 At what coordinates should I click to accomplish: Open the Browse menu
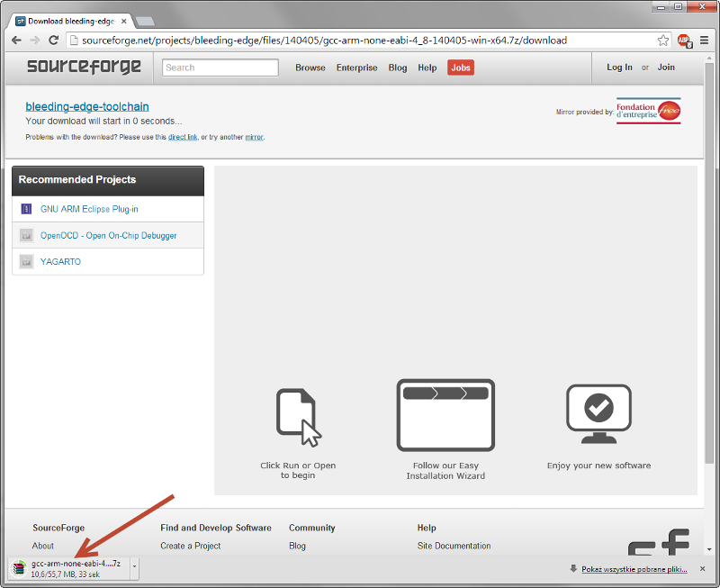point(310,68)
